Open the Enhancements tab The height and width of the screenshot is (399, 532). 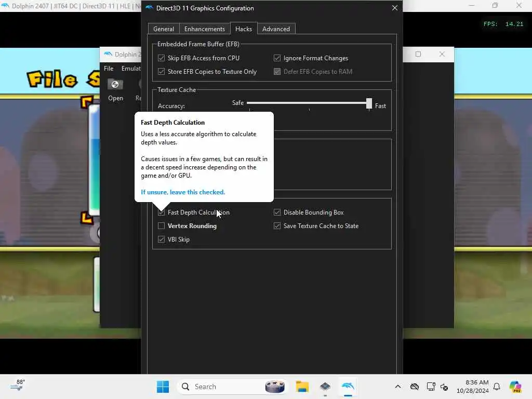205,29
